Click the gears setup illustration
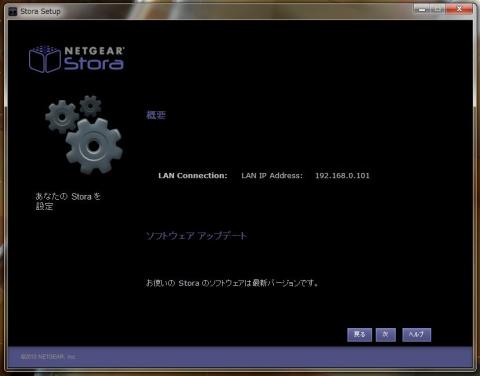The height and width of the screenshot is (376, 480). click(x=84, y=134)
